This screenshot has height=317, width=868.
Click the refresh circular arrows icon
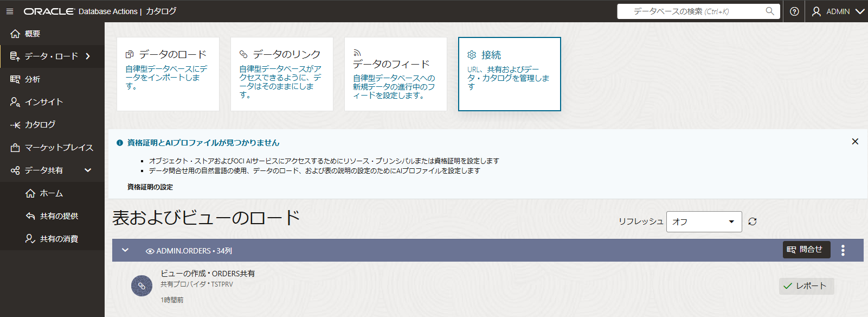point(753,221)
